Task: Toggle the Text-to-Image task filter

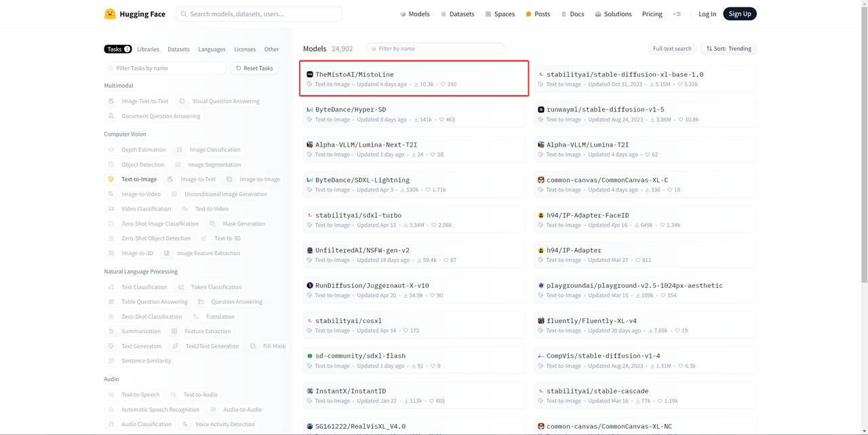Action: [134, 179]
